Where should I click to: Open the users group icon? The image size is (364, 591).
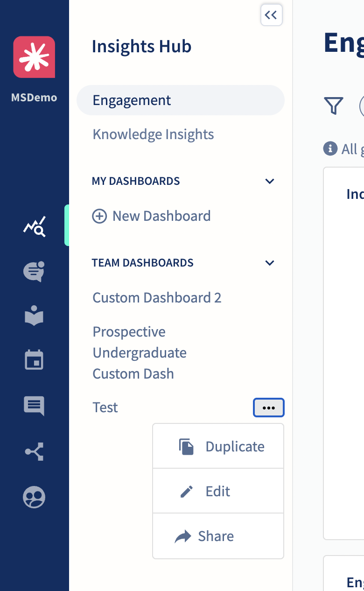click(34, 497)
